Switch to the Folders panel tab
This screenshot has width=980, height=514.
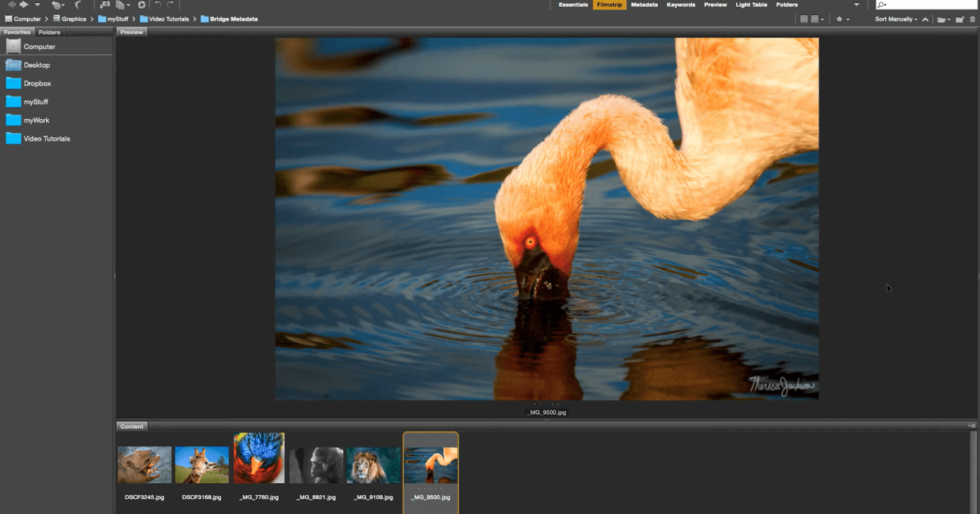[49, 32]
